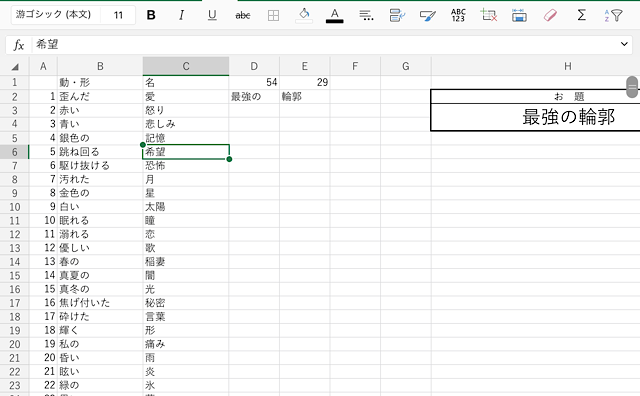Click the delete cells icon

click(489, 16)
